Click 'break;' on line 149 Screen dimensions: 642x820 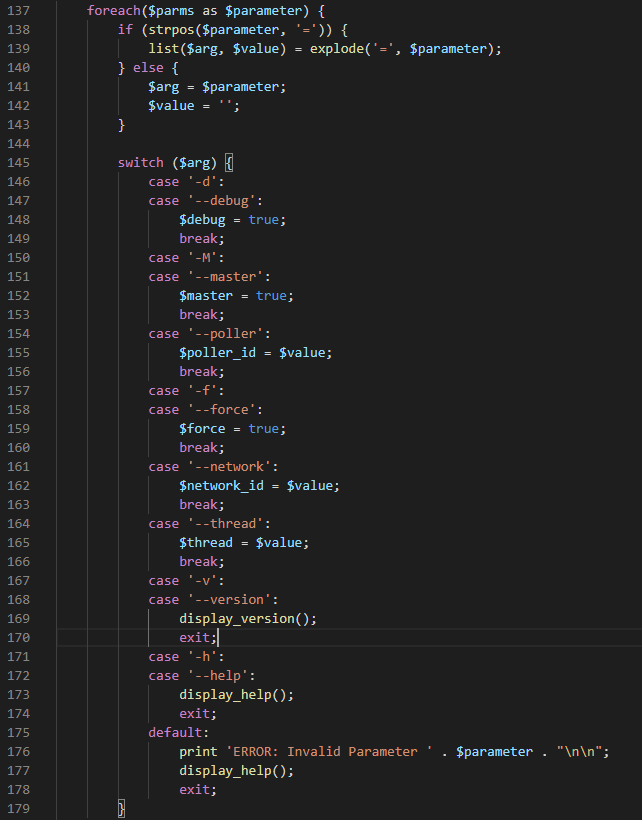[x=202, y=239]
